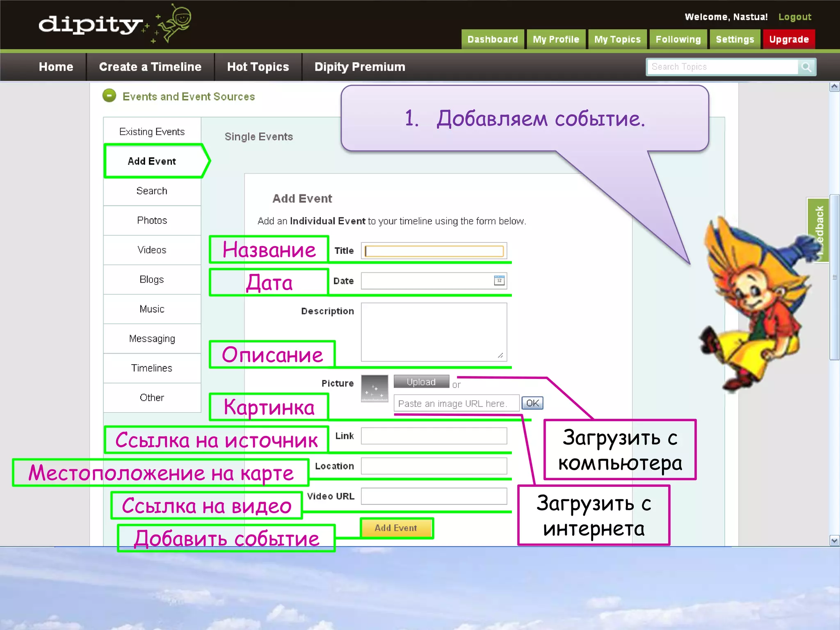Click the Description text area
The width and height of the screenshot is (840, 630).
click(x=434, y=332)
